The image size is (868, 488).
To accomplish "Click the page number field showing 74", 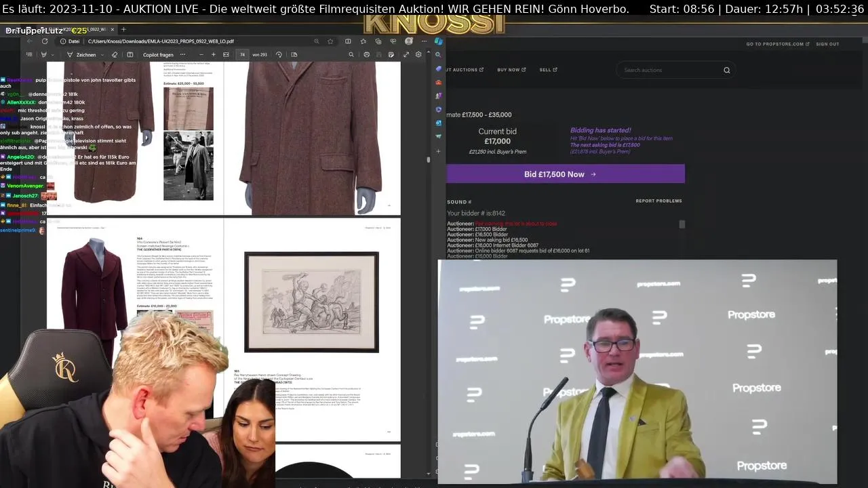I will (x=242, y=54).
